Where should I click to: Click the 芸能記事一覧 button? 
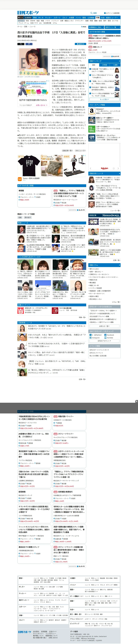[67, 150]
